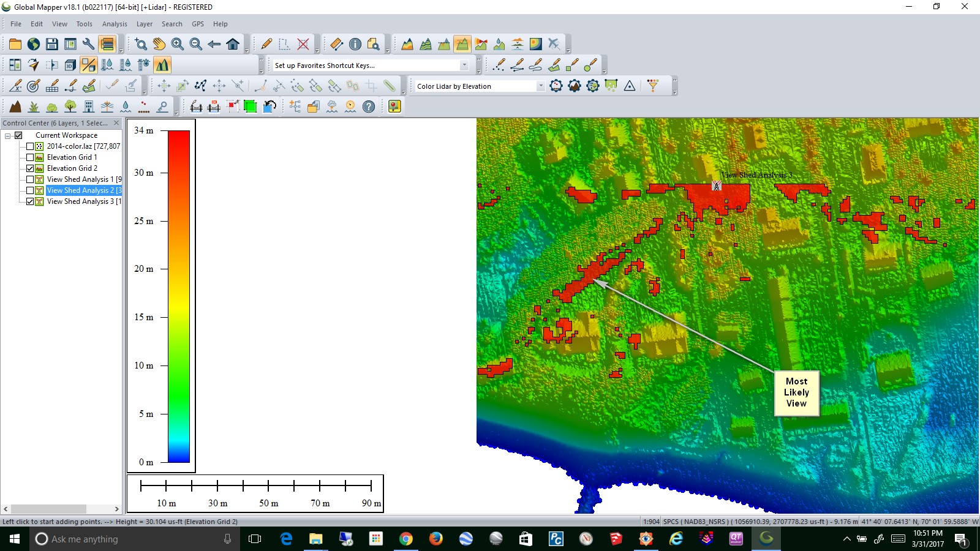Open File Explorer from the taskbar
Image resolution: width=980 pixels, height=551 pixels.
[x=315, y=539]
